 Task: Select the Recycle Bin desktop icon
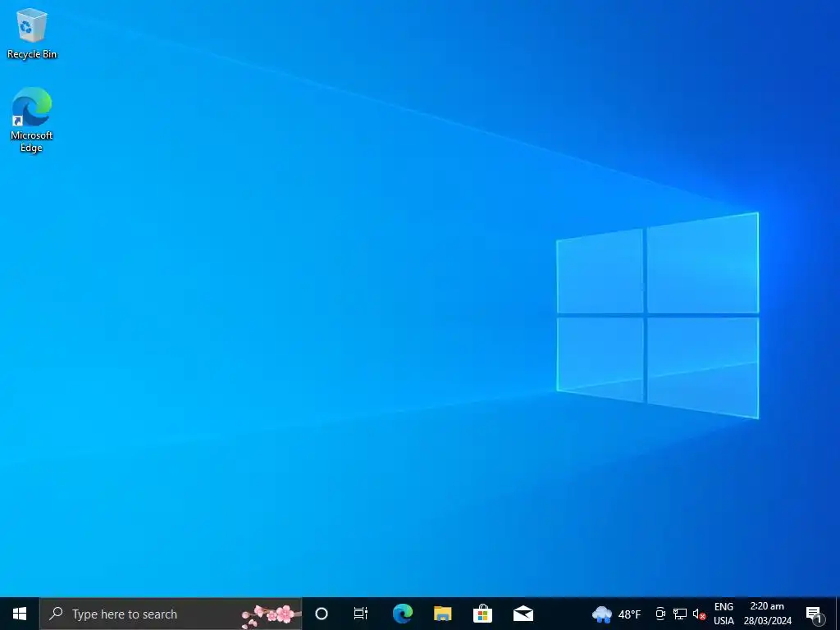32,34
